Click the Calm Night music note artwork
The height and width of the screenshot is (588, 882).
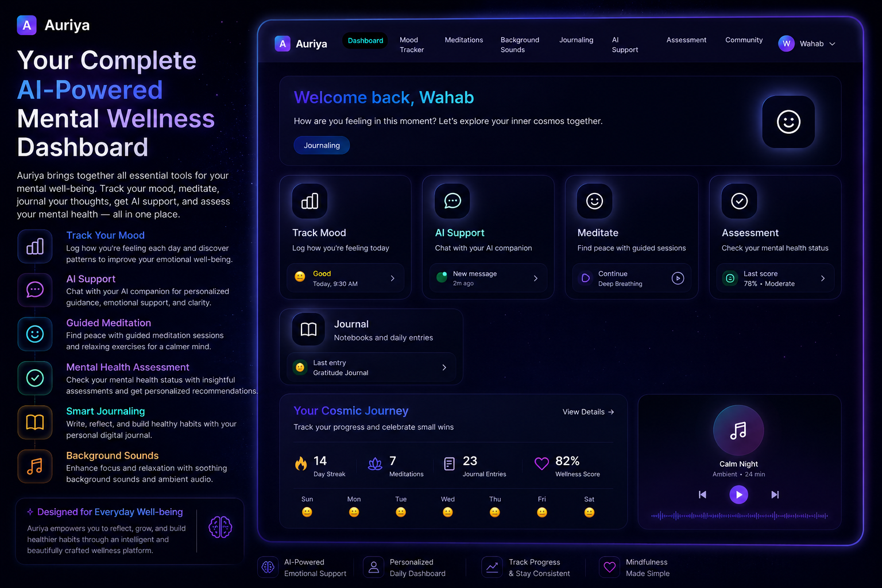coord(738,430)
